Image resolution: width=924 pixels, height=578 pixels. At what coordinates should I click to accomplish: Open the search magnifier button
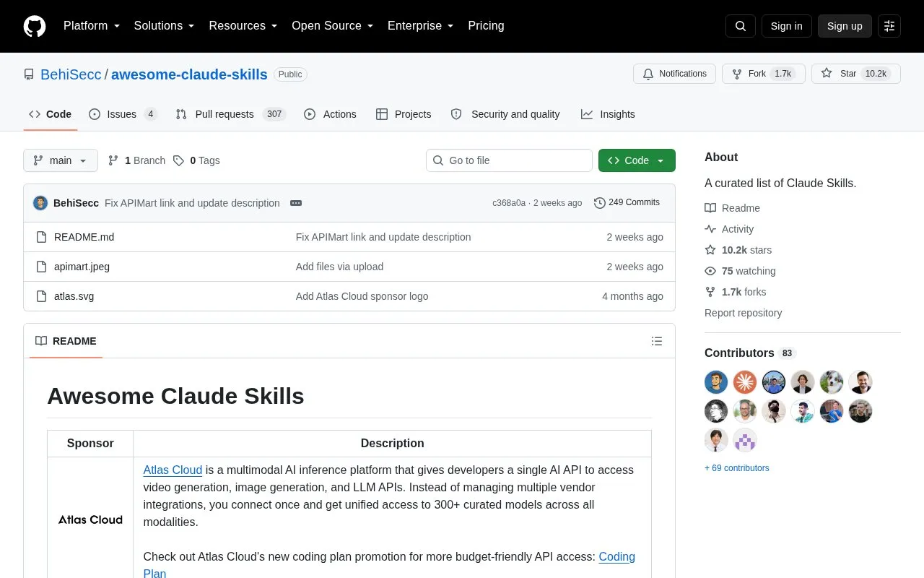pos(741,26)
